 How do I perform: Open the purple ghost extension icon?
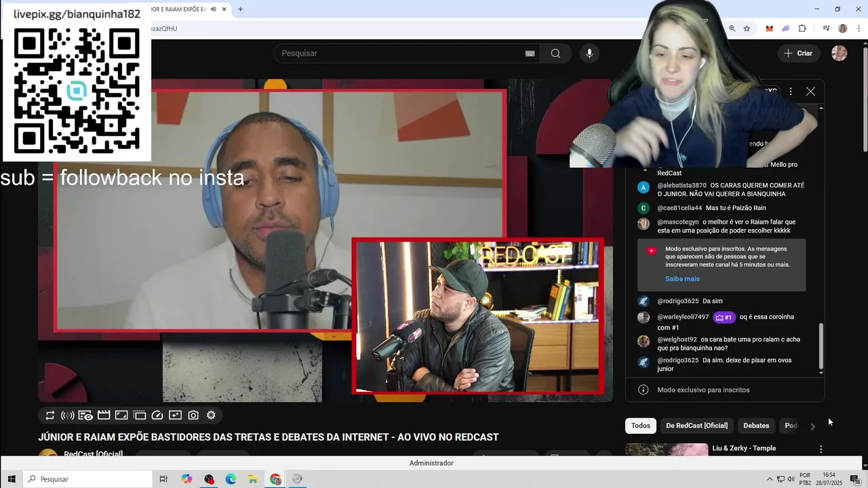click(x=785, y=28)
